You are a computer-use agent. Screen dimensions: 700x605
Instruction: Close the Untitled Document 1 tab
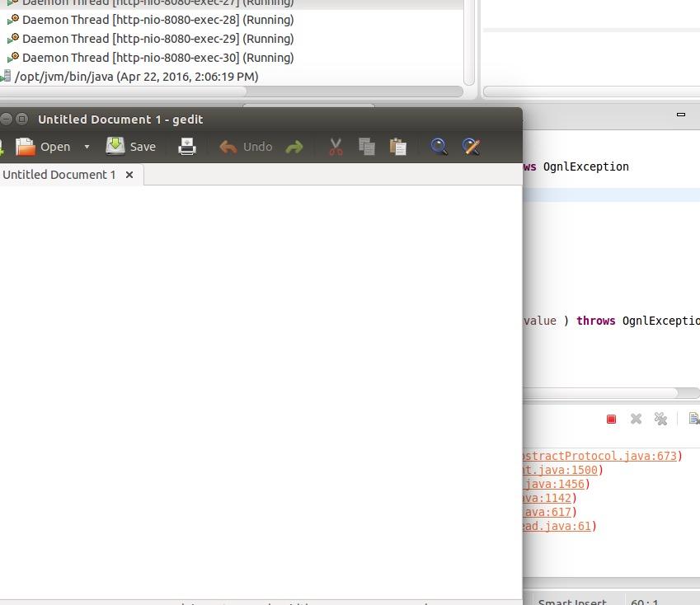[x=129, y=175]
